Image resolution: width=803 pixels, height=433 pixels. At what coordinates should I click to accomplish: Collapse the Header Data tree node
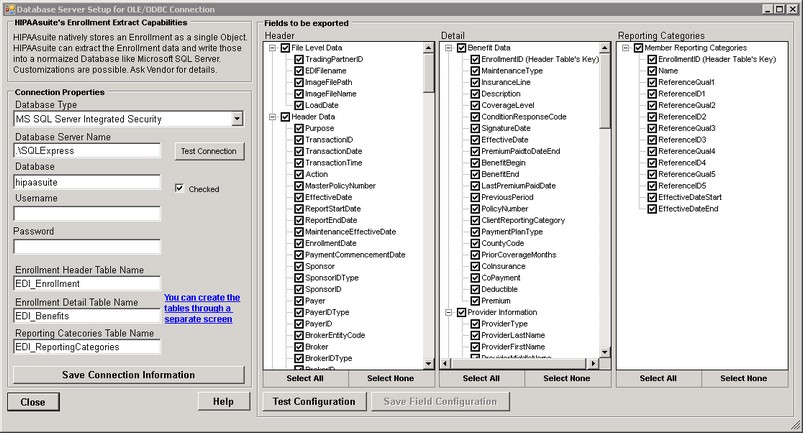point(272,117)
